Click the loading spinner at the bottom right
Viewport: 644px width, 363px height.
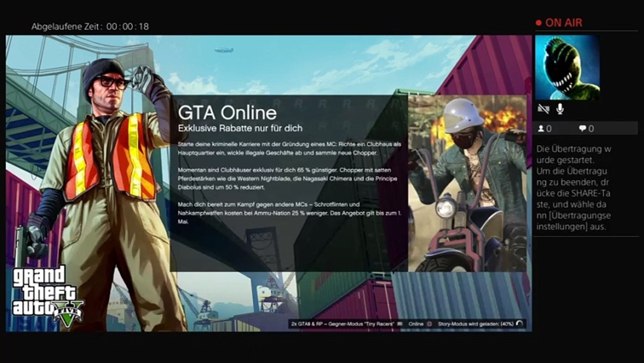(x=519, y=324)
